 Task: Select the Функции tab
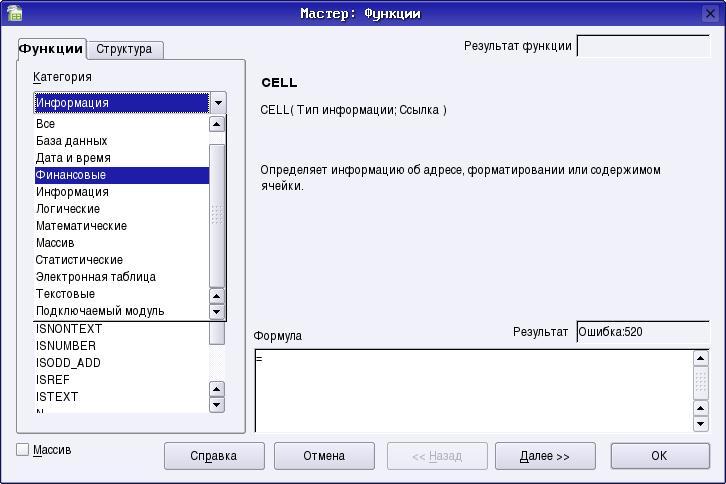point(51,49)
